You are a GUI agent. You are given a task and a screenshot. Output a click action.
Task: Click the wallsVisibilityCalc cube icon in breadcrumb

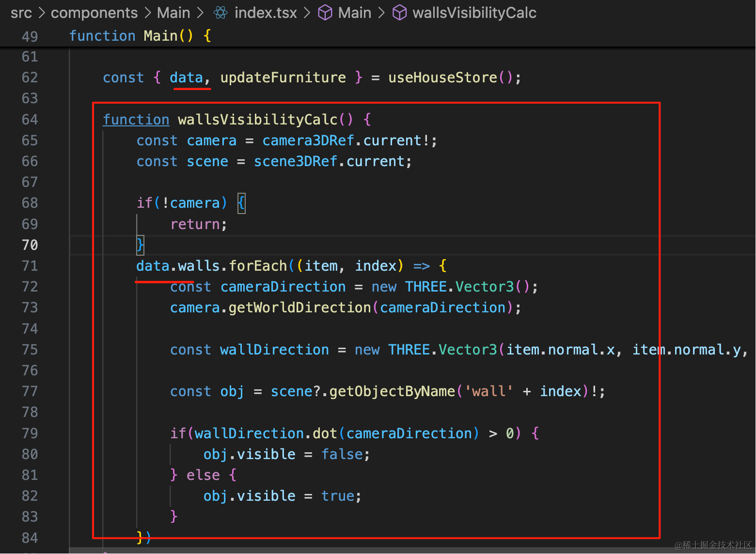tap(400, 13)
